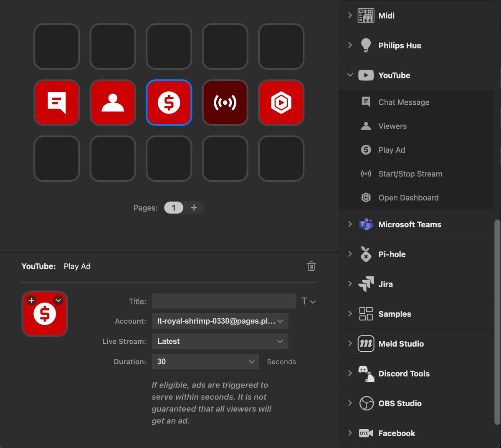The height and width of the screenshot is (448, 501).
Task: Expand the Discord Tools category
Action: [350, 374]
